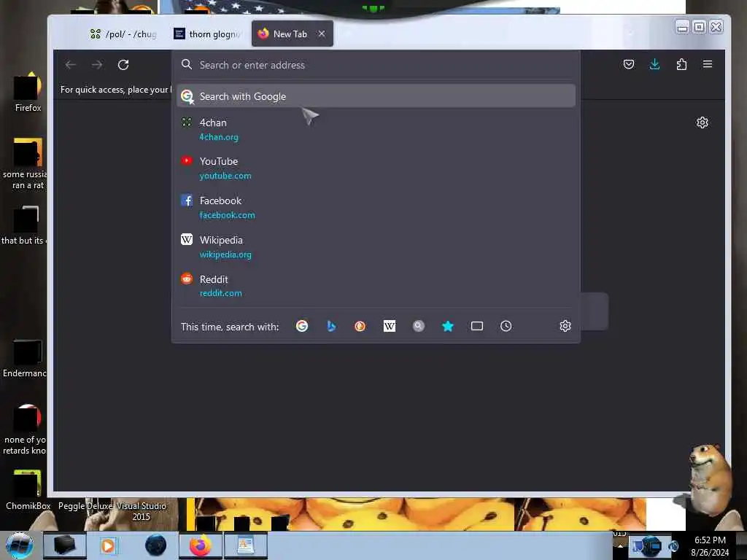Open the Firefox hamburger menu

pos(708,64)
